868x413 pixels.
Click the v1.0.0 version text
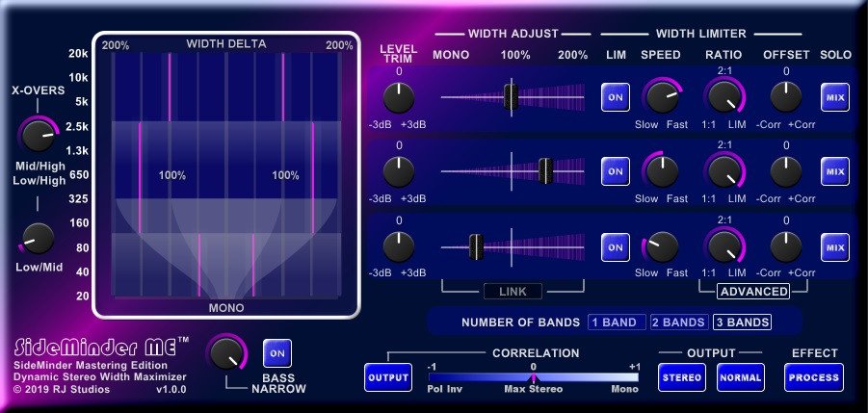pyautogui.click(x=171, y=389)
